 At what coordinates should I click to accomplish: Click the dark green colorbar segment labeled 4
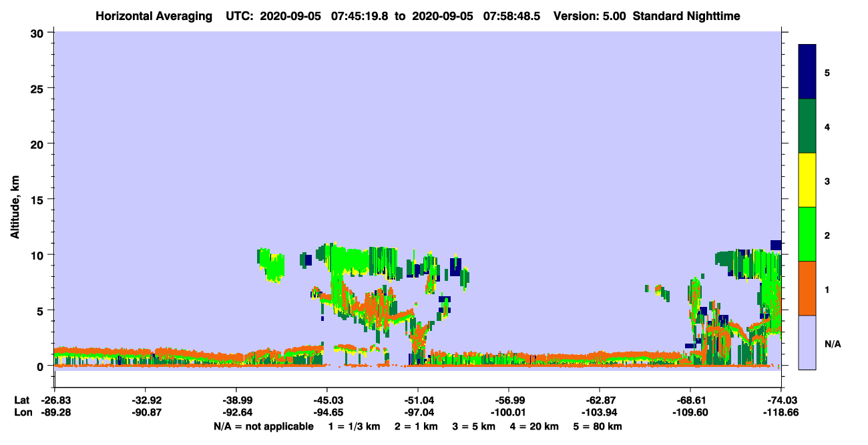807,126
